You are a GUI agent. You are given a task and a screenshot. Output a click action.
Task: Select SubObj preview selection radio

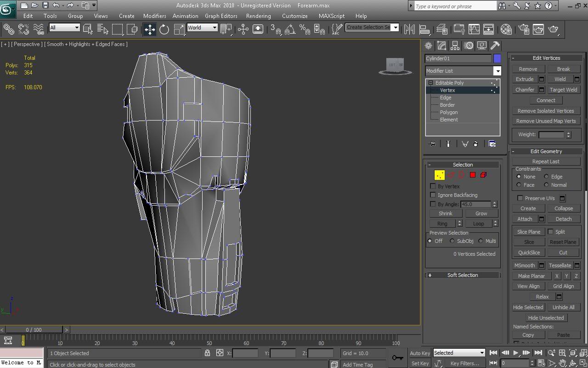[452, 241]
